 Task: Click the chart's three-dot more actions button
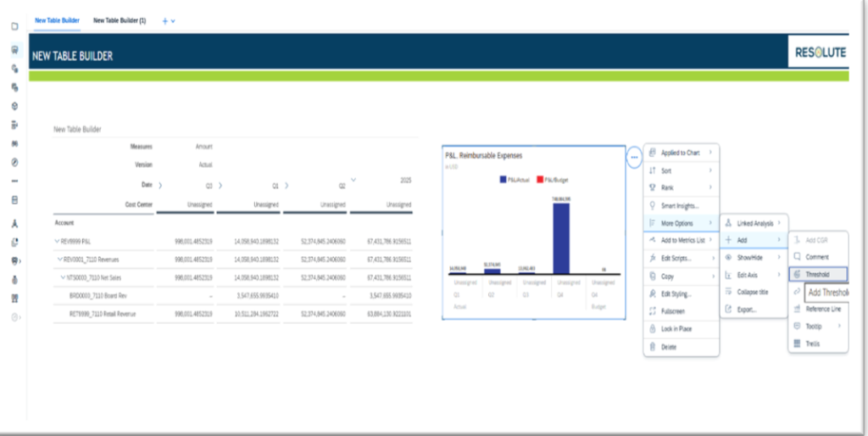634,158
